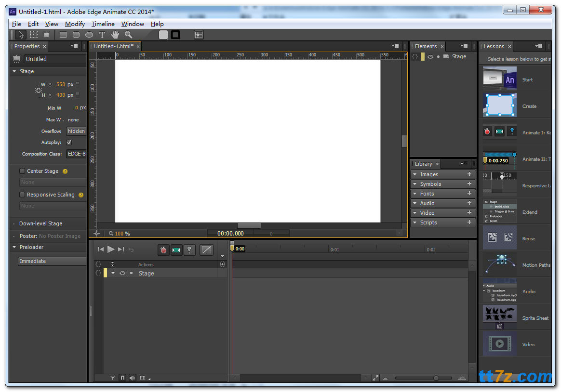
Task: Select the Ellipse tool
Action: click(89, 35)
